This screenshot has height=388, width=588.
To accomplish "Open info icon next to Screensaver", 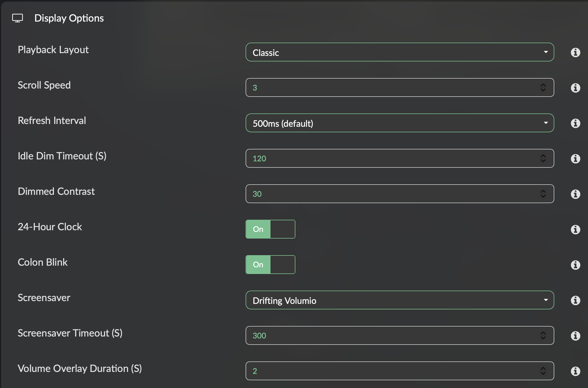I will coord(575,300).
